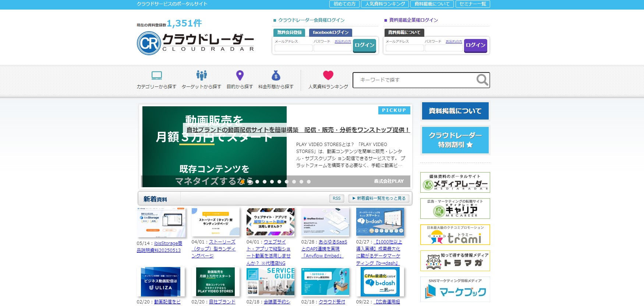The width and height of the screenshot is (644, 306).
Task: Click company お忘れの方 link
Action: tap(454, 42)
